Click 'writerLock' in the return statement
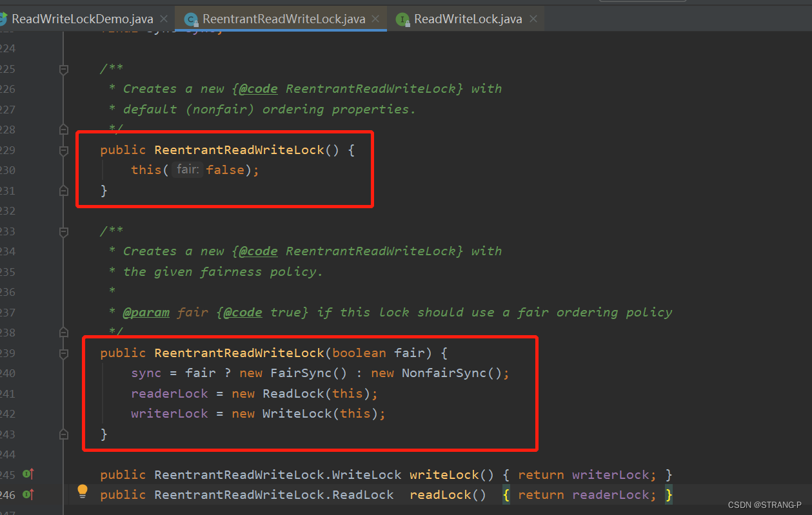The width and height of the screenshot is (812, 515). click(x=611, y=475)
